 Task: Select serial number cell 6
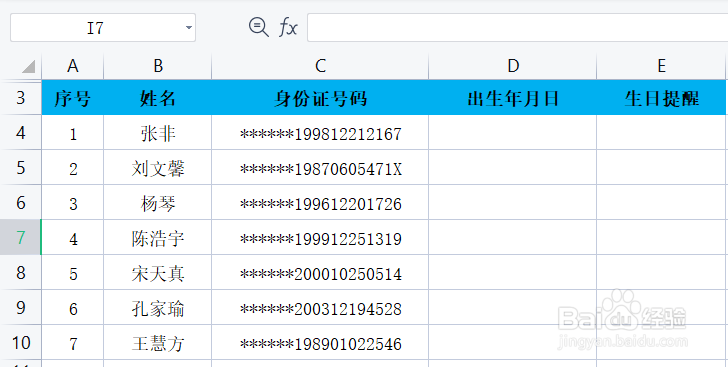click(x=72, y=308)
